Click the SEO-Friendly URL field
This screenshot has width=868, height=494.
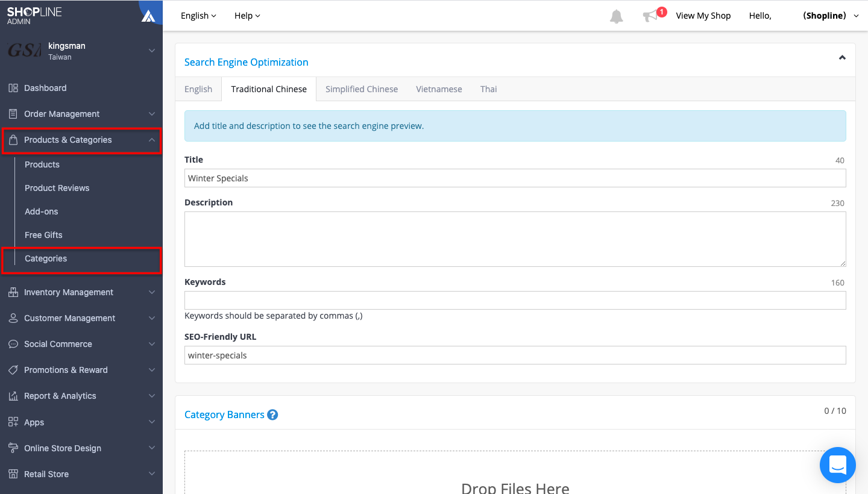(515, 355)
